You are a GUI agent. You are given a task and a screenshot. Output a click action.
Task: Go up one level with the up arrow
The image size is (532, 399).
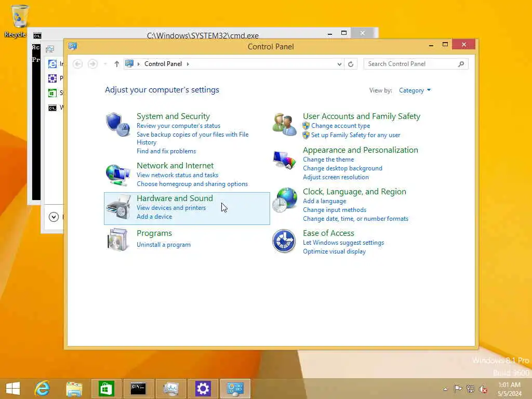(117, 64)
